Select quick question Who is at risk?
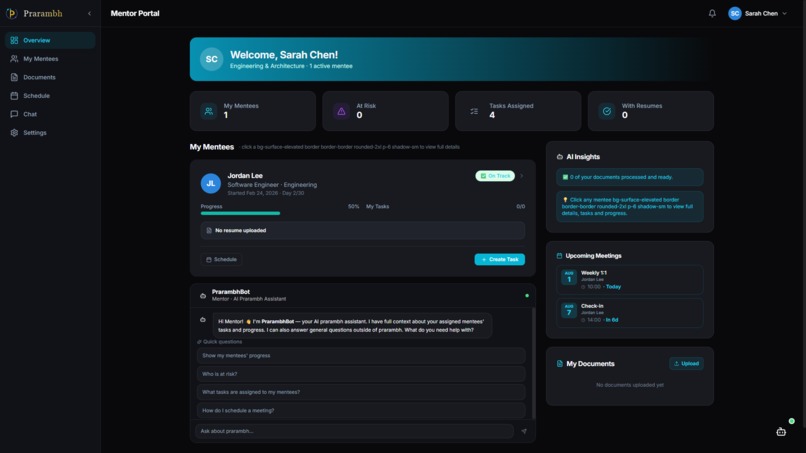 pos(361,374)
